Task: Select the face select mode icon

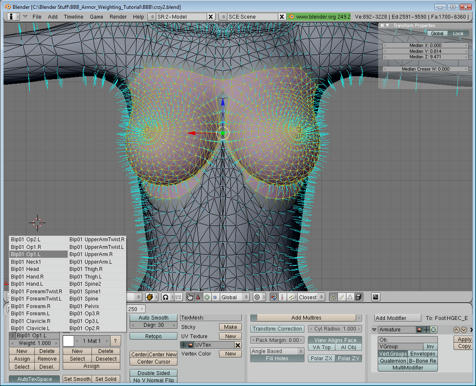Action: click(x=350, y=297)
